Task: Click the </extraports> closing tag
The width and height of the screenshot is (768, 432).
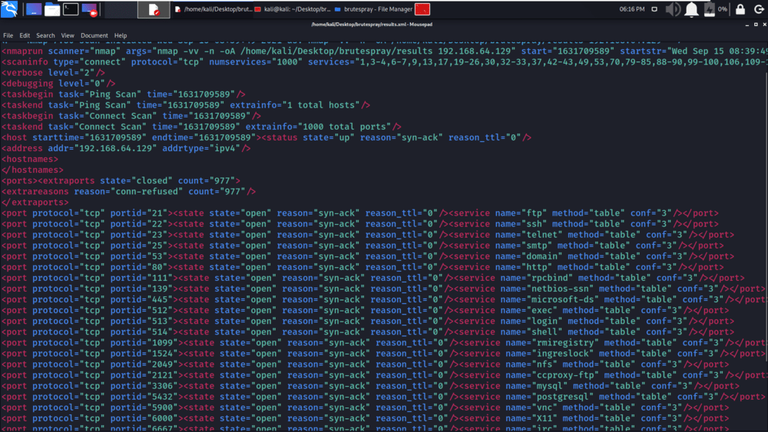Action: click(35, 202)
